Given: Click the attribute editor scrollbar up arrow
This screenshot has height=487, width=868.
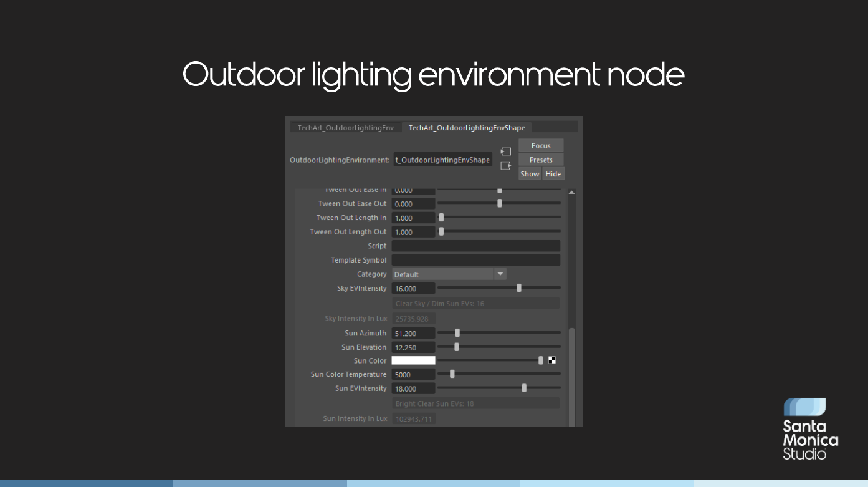Looking at the screenshot, I should click(571, 193).
